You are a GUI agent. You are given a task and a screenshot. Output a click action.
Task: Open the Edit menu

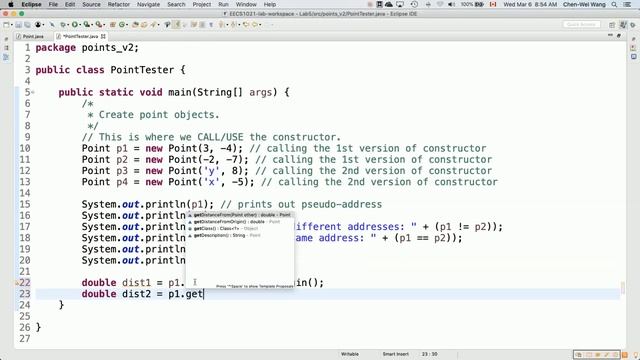70,4
